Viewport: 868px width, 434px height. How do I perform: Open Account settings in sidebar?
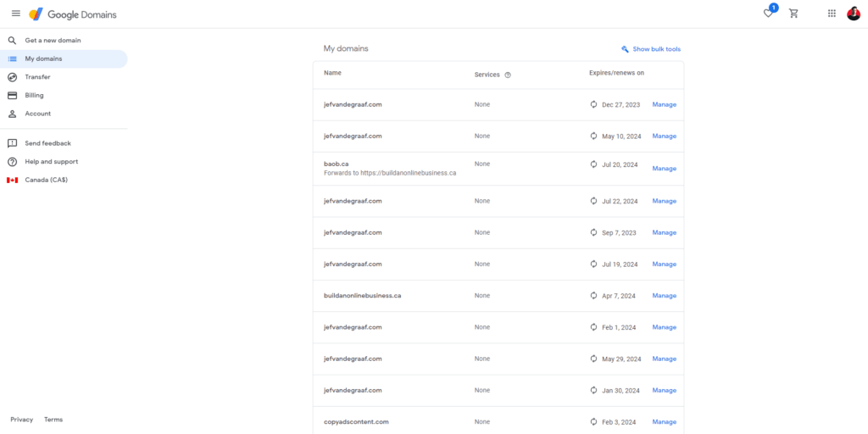[x=64, y=114]
